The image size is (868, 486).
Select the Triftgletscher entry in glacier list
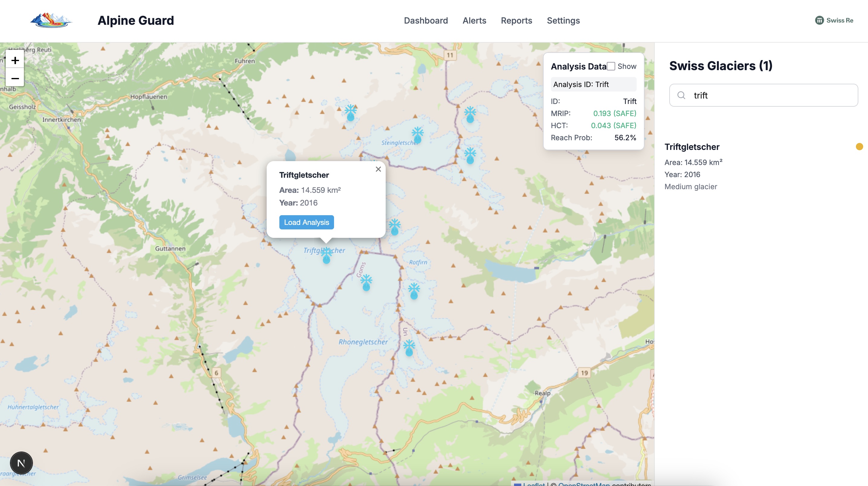coord(692,147)
